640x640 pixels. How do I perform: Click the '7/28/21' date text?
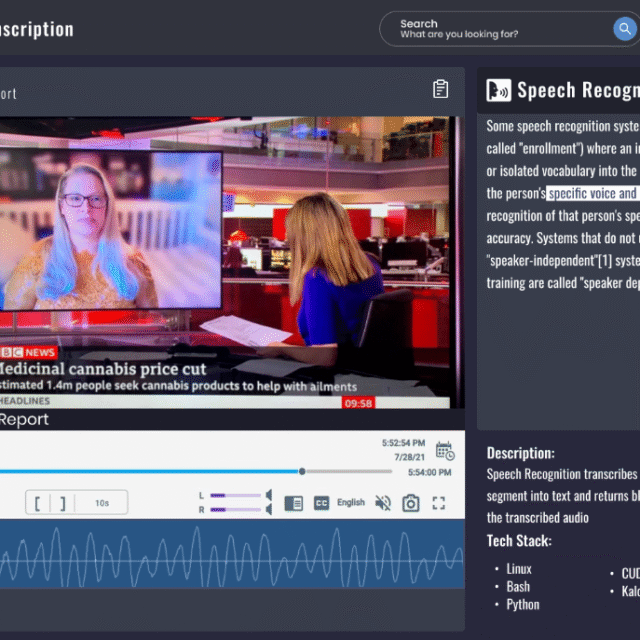coord(409,457)
